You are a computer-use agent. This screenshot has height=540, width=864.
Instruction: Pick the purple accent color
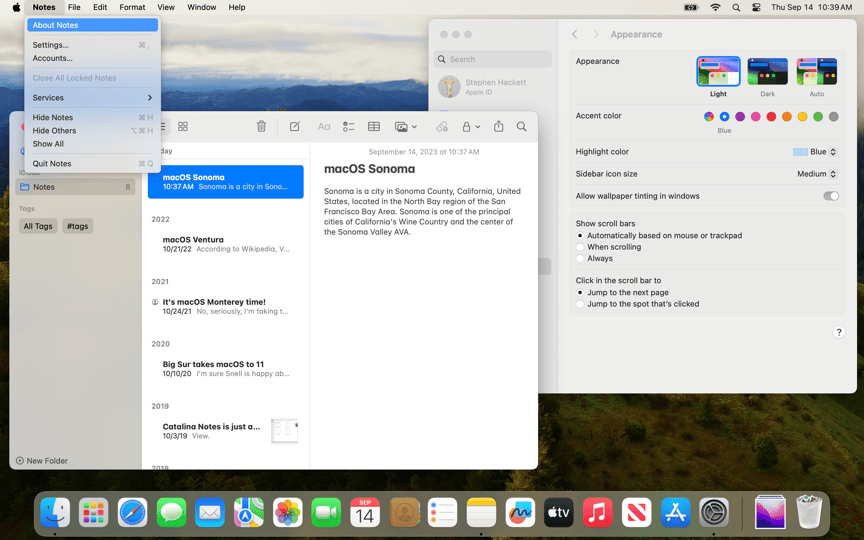click(740, 116)
